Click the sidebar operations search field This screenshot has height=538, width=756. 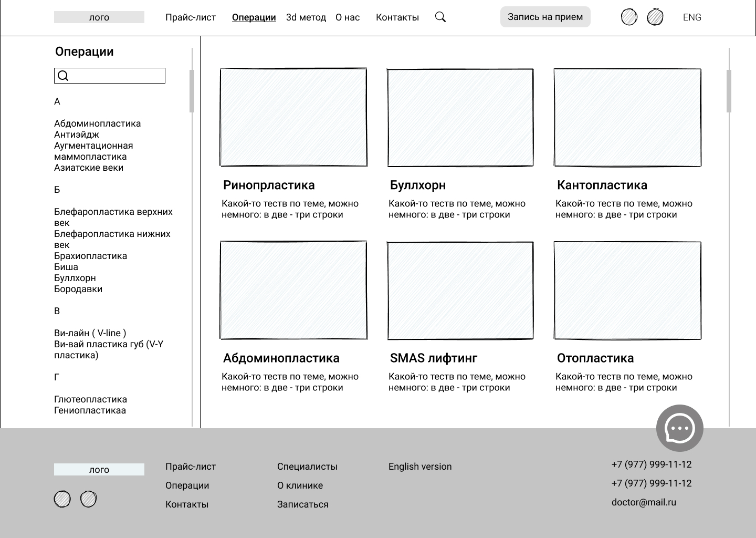tap(110, 76)
